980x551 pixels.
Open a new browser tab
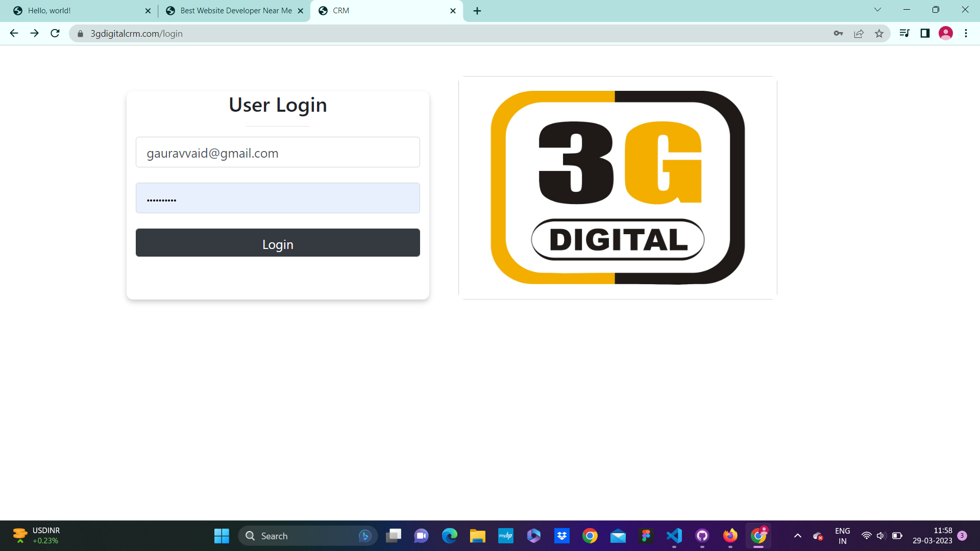coord(477,11)
